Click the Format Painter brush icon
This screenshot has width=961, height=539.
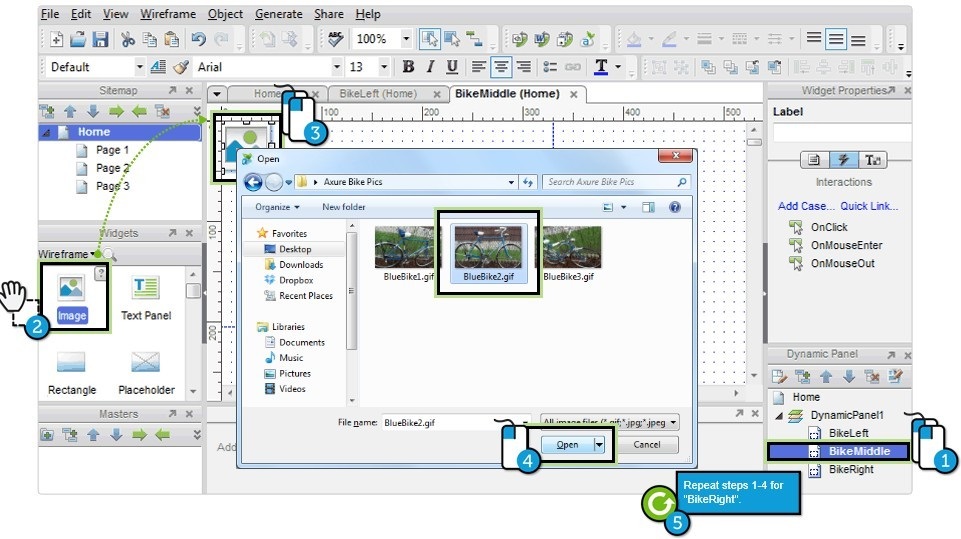(180, 67)
